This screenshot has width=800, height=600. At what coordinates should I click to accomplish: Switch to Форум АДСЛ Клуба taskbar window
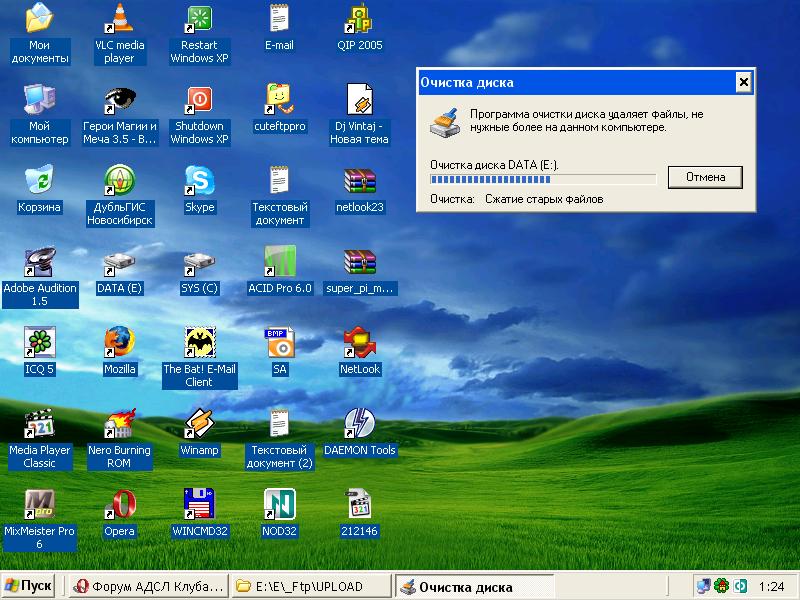click(x=148, y=587)
